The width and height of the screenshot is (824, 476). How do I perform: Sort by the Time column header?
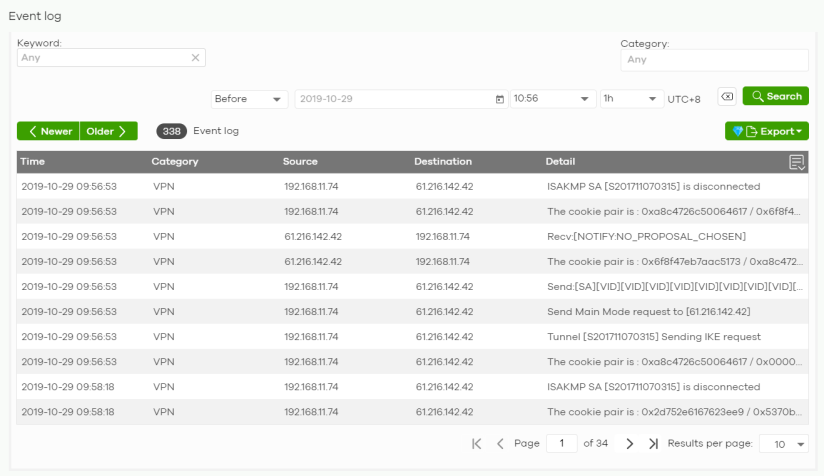33,162
